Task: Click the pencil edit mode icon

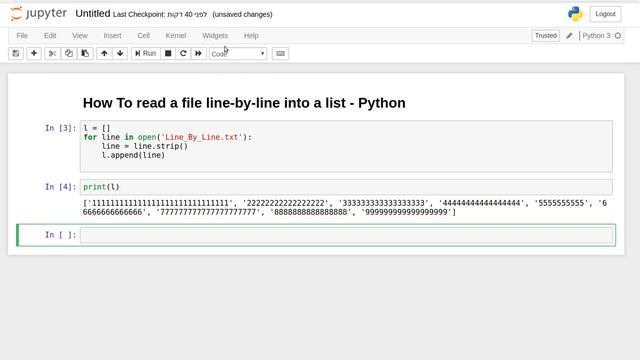Action: tap(569, 36)
